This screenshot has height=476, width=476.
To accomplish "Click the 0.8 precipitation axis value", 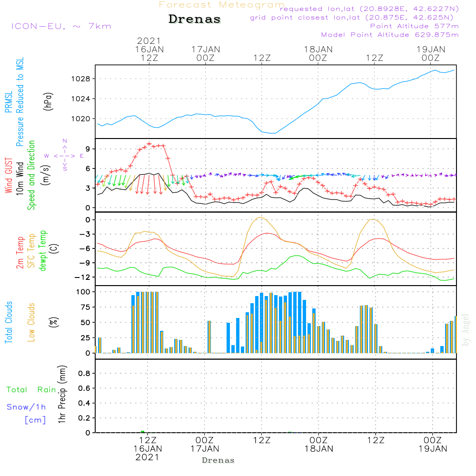I will click(84, 373).
